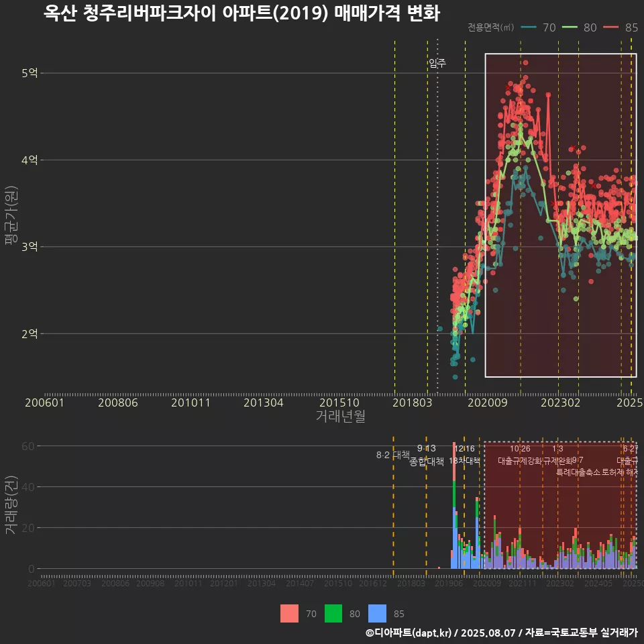Click the 18차대책 annotation text
The image size is (644, 644).
464,460
